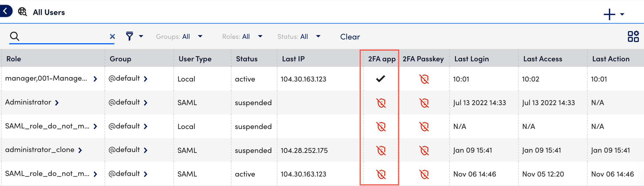The height and width of the screenshot is (186, 644).
Task: Click the column settings grid icon
Action: click(634, 37)
